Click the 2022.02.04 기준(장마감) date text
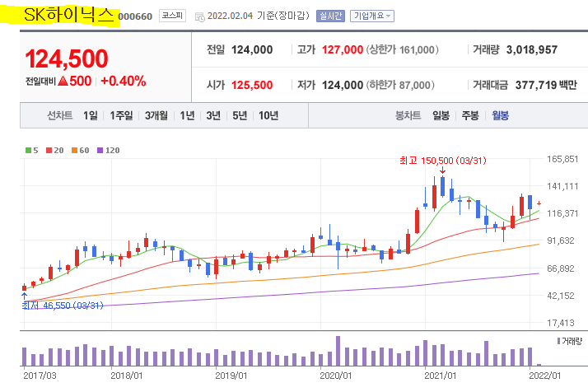 pos(259,16)
